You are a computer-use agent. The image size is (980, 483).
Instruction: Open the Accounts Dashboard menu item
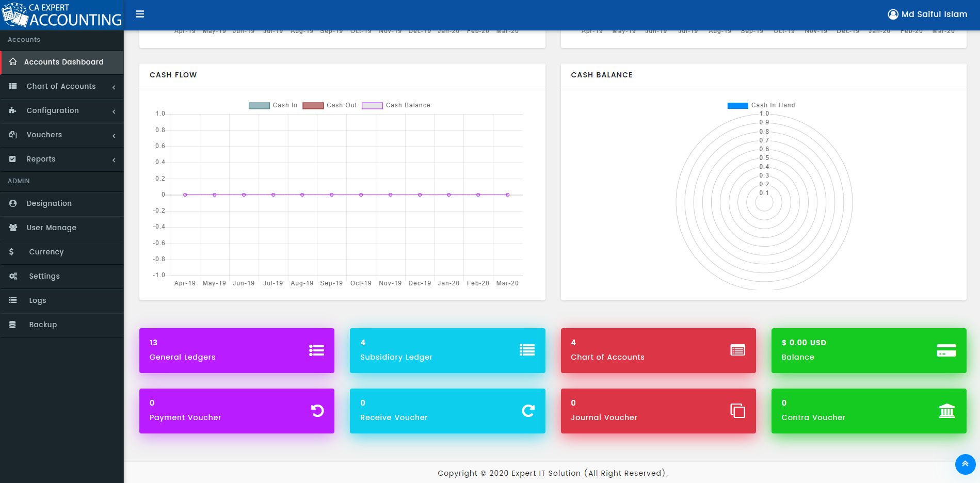pyautogui.click(x=62, y=62)
